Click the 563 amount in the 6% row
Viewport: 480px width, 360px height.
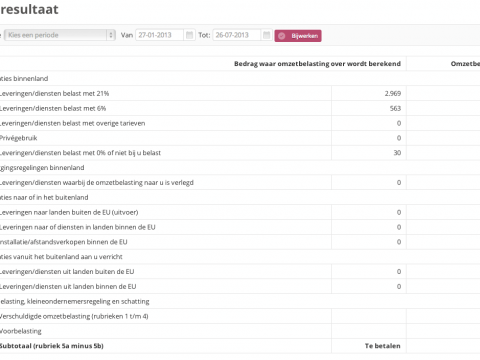[x=395, y=108]
